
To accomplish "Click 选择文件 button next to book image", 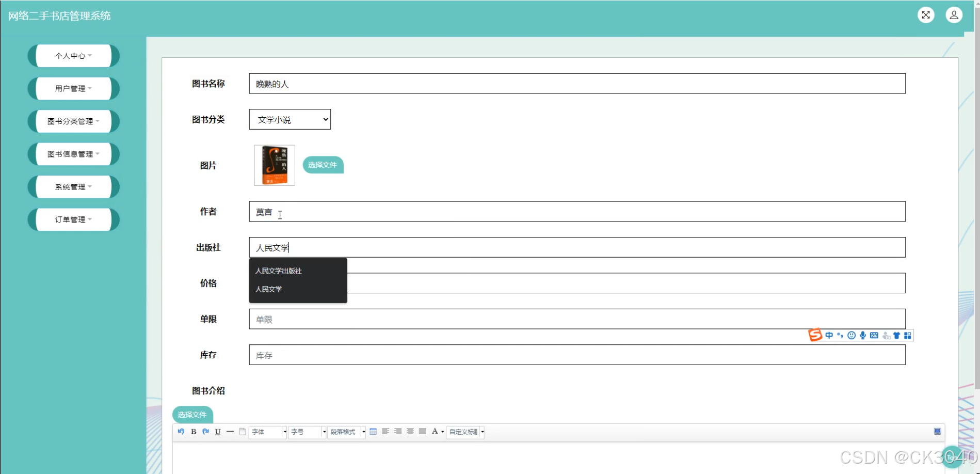I will pos(323,165).
